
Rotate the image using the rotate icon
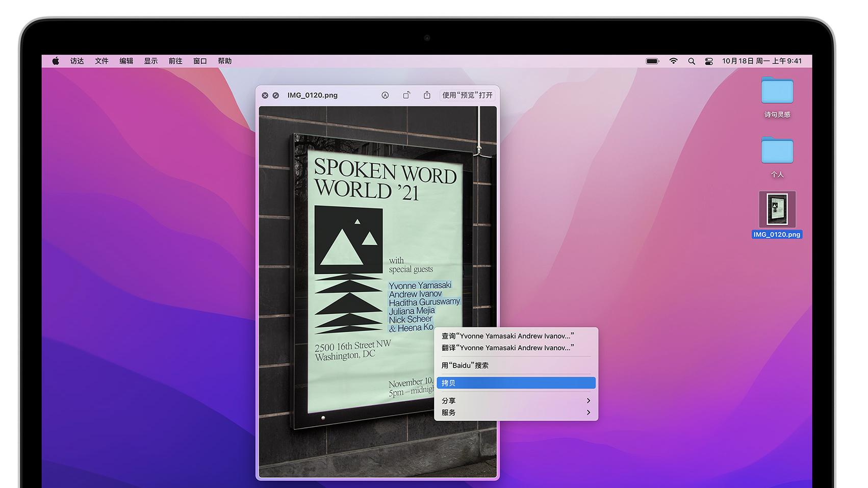pyautogui.click(x=406, y=95)
